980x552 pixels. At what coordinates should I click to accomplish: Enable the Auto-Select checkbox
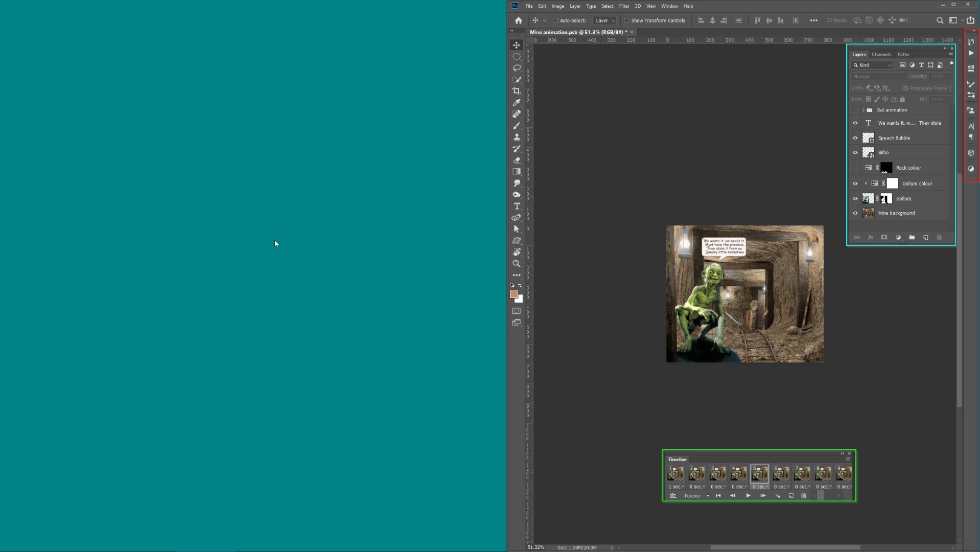click(x=555, y=21)
